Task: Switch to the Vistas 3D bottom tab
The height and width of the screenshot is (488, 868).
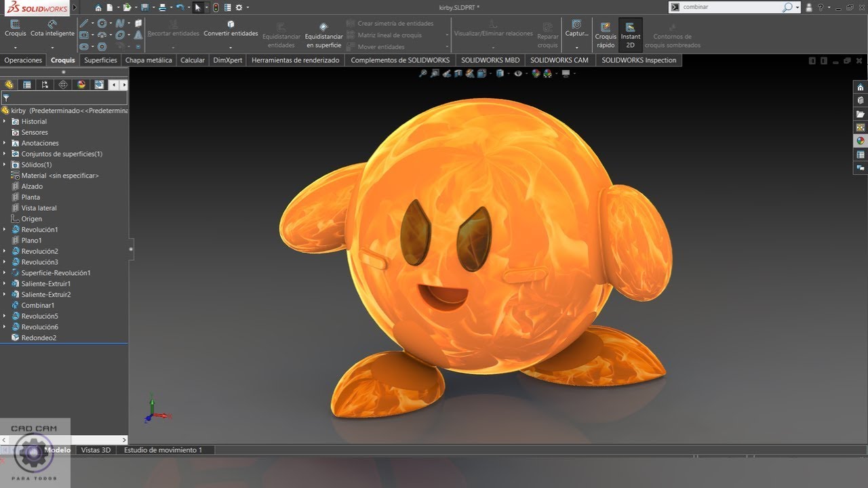Action: (x=96, y=450)
